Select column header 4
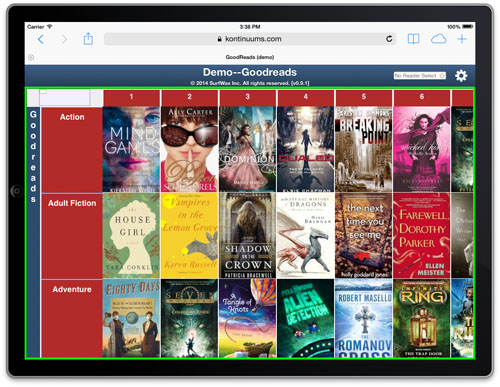The height and width of the screenshot is (387, 500). tap(306, 97)
